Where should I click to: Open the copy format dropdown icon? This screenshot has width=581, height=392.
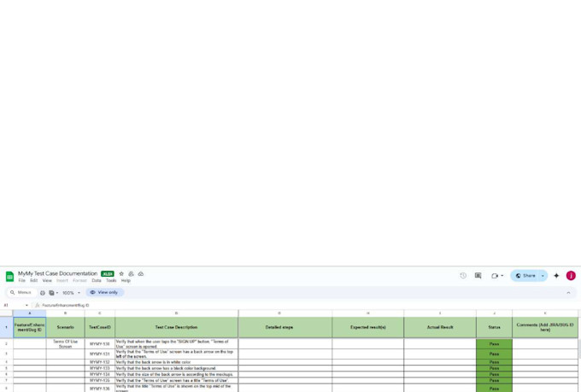click(53, 293)
